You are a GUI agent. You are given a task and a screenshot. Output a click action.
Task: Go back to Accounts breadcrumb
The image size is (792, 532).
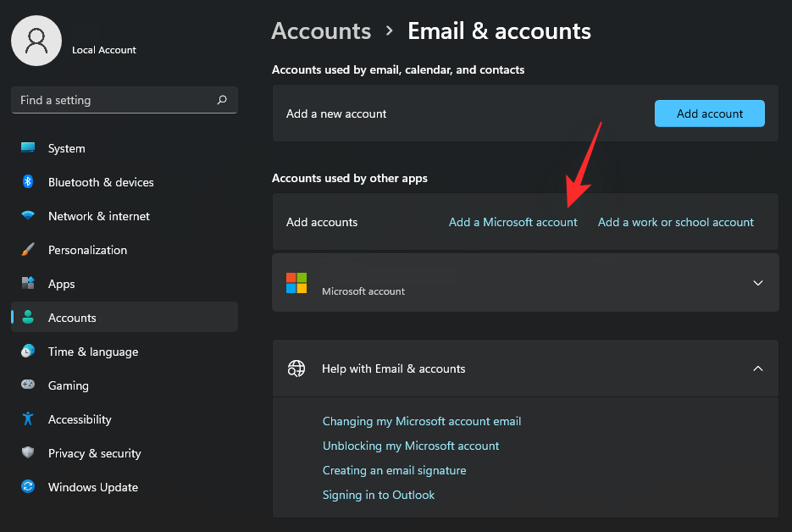coord(321,31)
